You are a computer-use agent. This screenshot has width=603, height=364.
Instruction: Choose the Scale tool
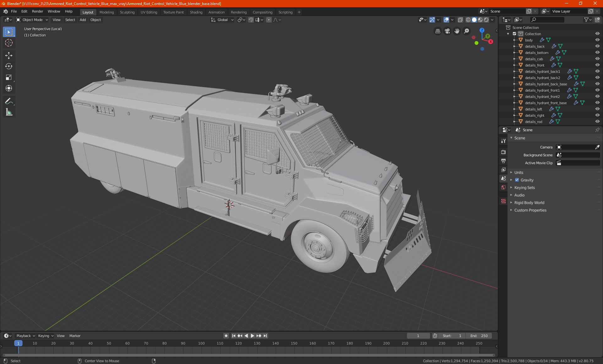click(x=9, y=77)
